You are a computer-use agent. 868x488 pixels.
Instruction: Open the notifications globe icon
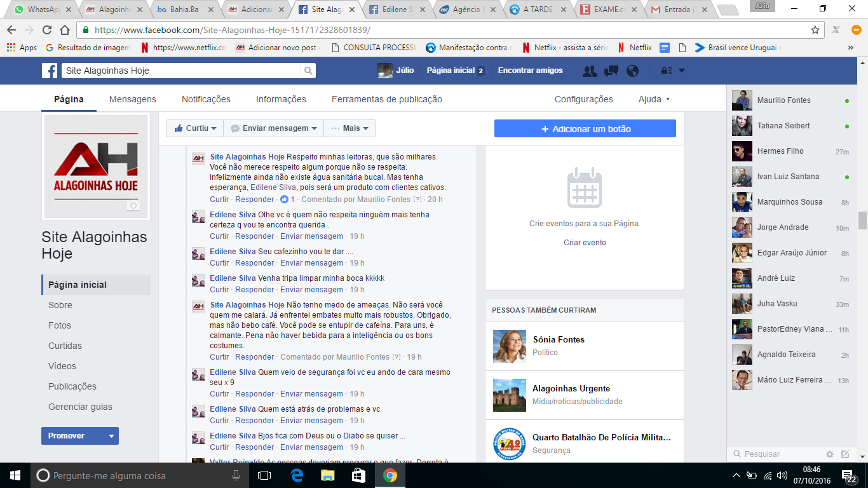click(x=632, y=71)
